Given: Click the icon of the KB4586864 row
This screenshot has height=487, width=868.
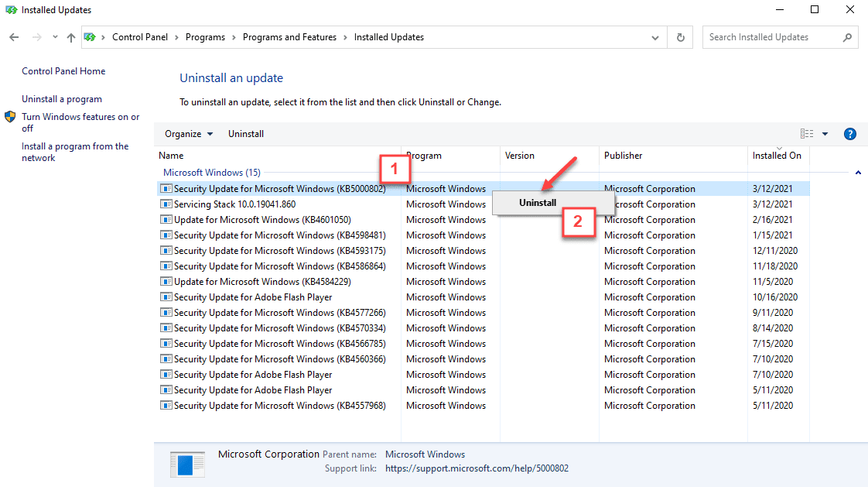Looking at the screenshot, I should click(166, 266).
